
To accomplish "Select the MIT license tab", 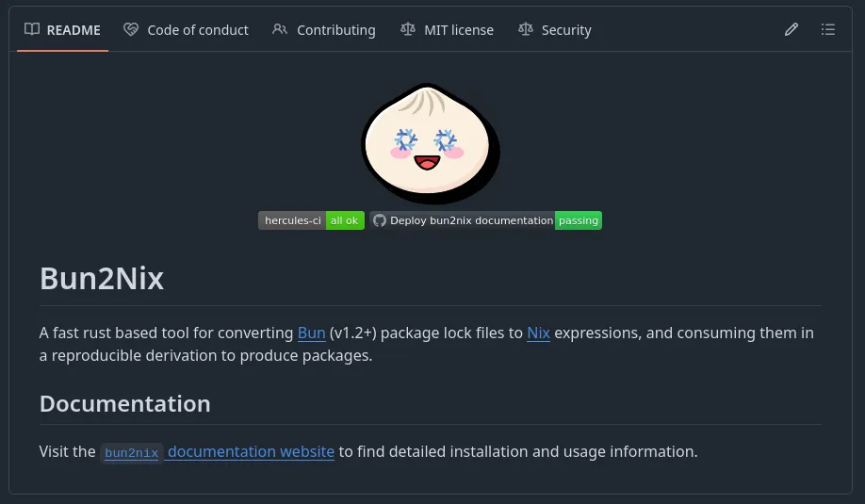I will 458,30.
